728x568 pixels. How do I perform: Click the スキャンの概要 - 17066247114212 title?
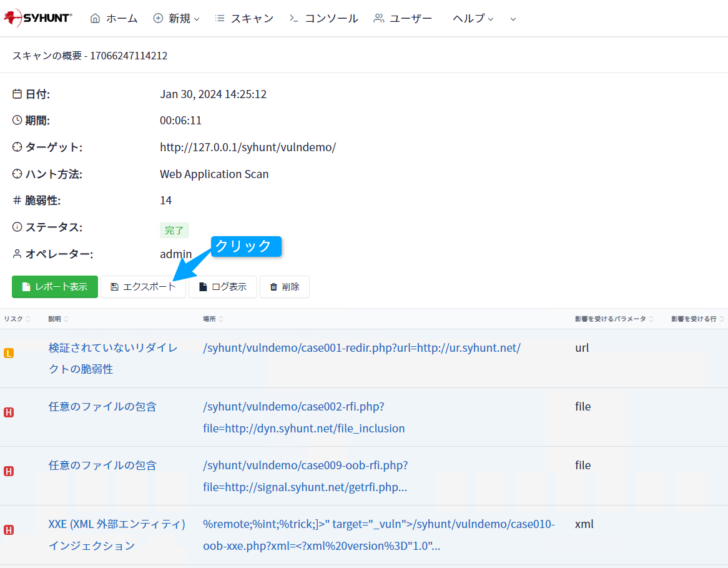click(x=90, y=56)
